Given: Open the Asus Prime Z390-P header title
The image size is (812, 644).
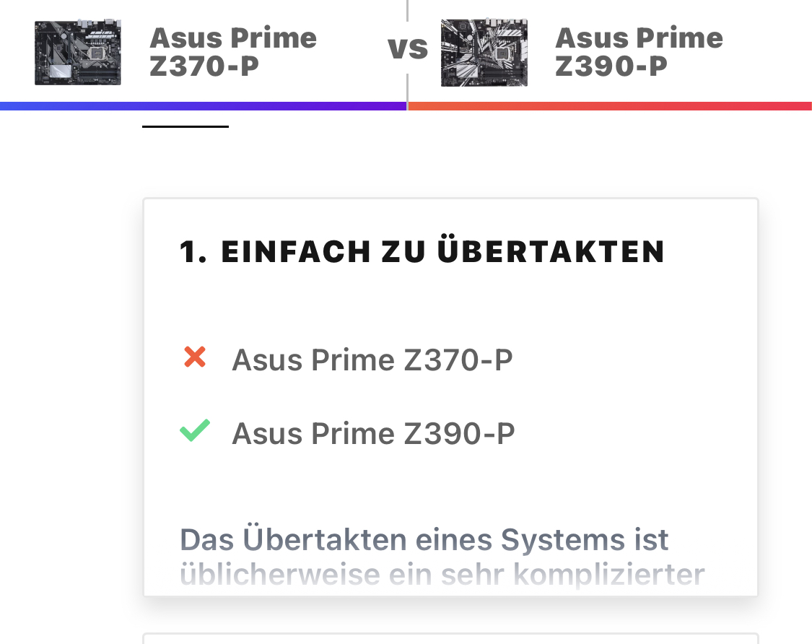Looking at the screenshot, I should 639,51.
